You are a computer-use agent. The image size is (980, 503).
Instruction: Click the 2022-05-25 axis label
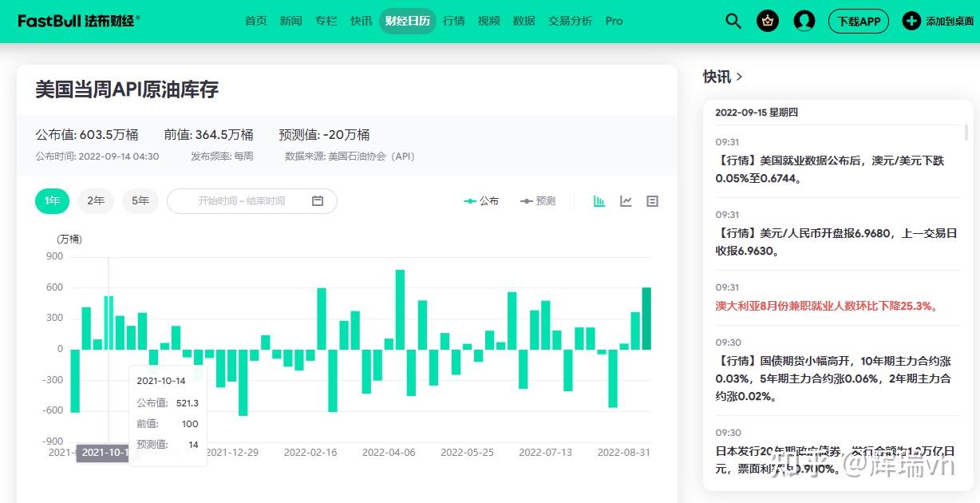[x=467, y=452]
